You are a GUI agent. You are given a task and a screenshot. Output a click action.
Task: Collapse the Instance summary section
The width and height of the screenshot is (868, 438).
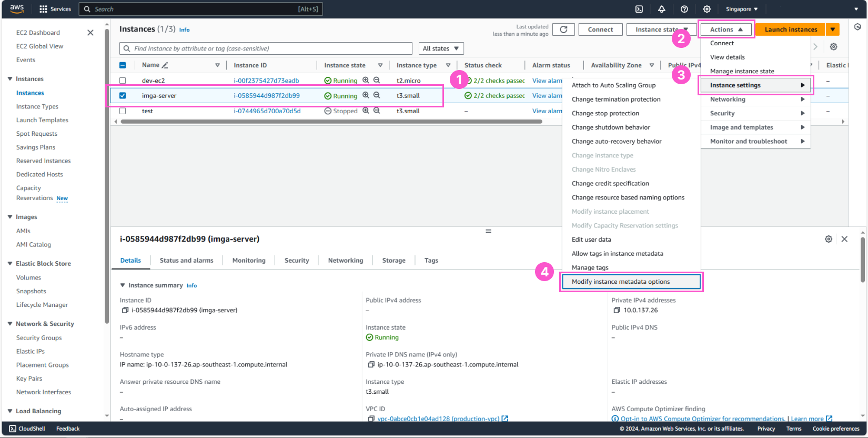pos(123,285)
